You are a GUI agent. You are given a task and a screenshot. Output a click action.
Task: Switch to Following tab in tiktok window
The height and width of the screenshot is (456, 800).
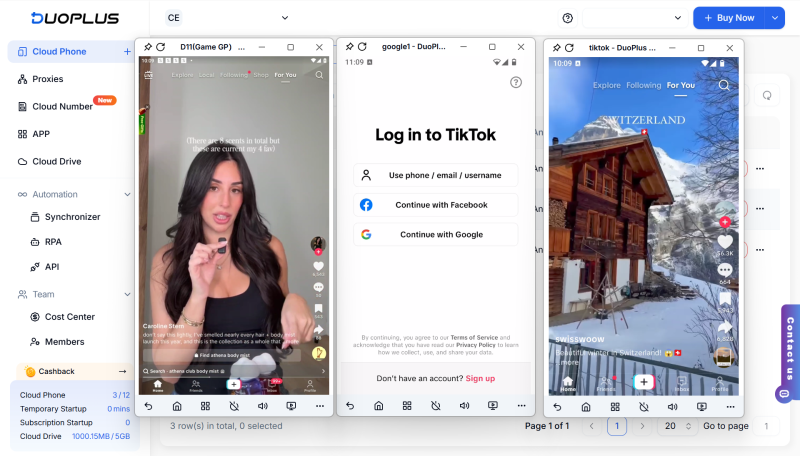click(x=643, y=85)
